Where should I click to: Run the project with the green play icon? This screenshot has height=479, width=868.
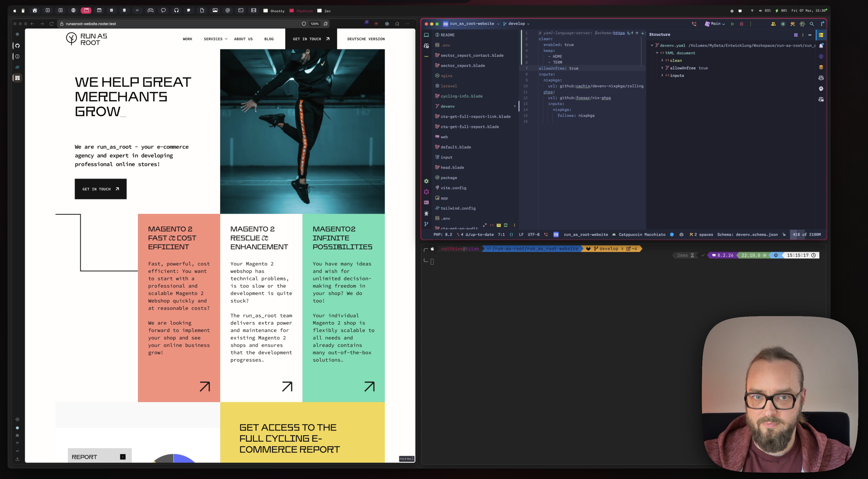click(x=733, y=24)
